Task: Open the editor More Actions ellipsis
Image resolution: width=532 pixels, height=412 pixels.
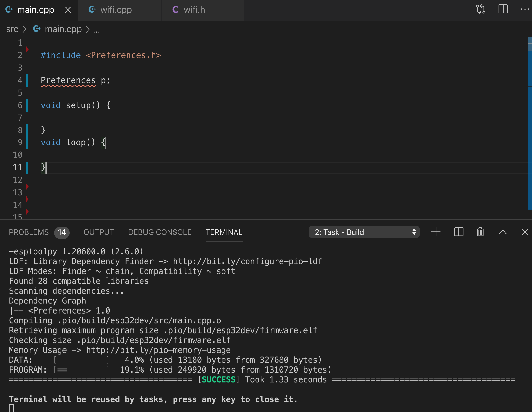Action: click(525, 9)
